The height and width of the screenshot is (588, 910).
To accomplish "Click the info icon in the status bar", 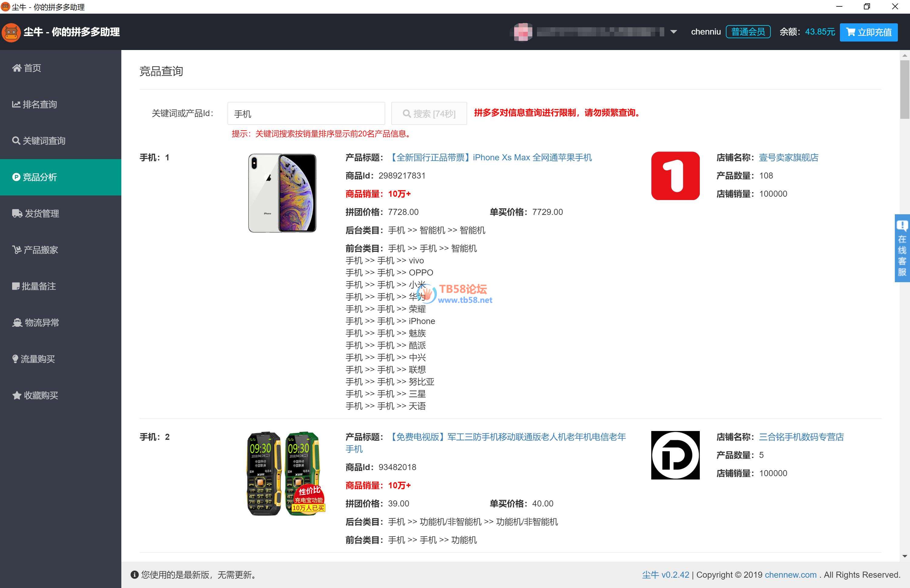I will pos(134,575).
